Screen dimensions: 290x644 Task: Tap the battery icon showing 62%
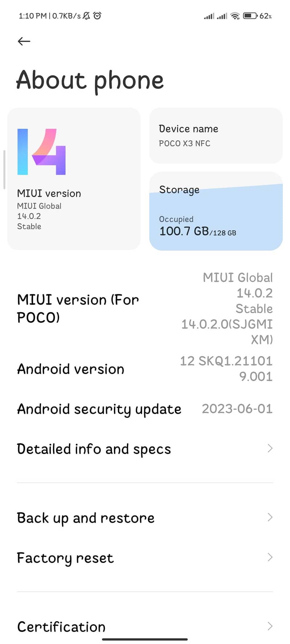tap(250, 16)
